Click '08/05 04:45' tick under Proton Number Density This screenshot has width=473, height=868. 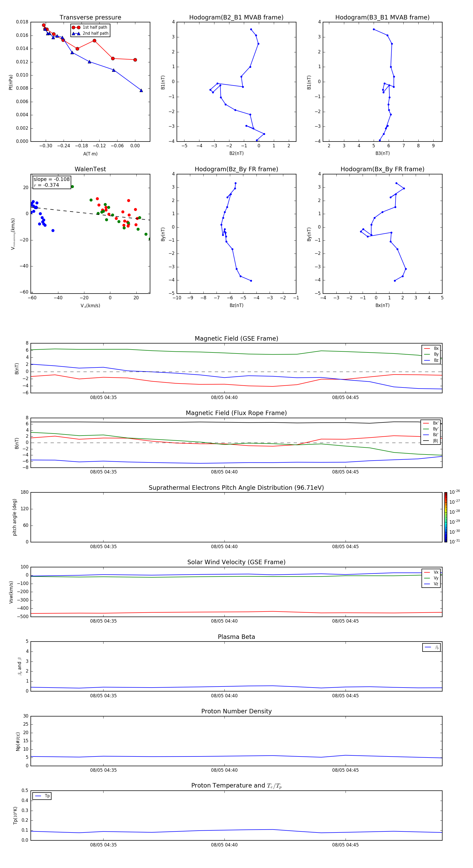tap(345, 770)
